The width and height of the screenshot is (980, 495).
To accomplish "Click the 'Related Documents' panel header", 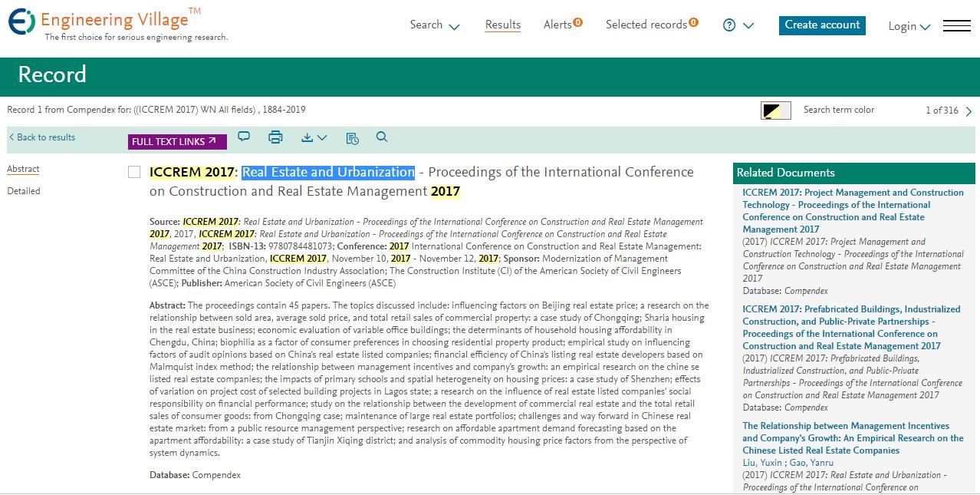I will [x=854, y=173].
